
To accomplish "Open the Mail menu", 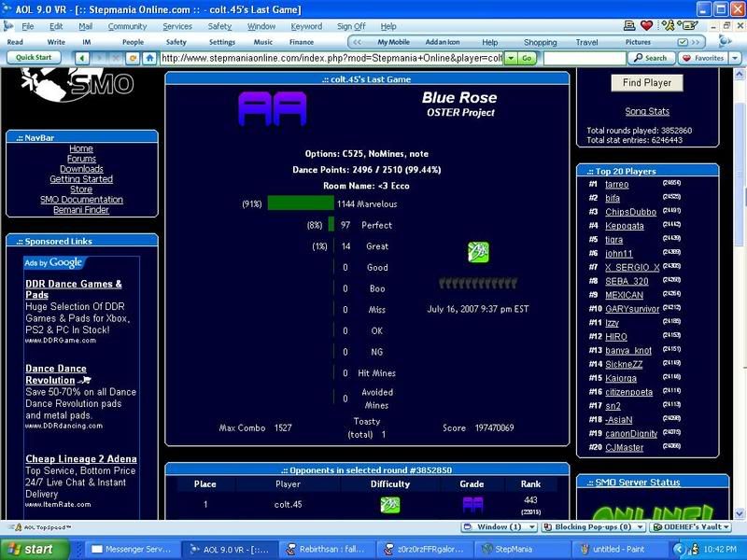I will [x=85, y=26].
